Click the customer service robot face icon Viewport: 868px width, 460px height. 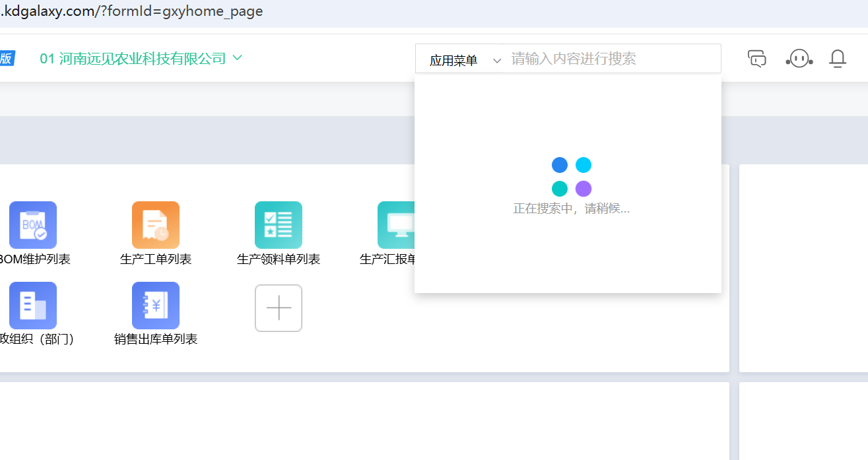pyautogui.click(x=799, y=59)
